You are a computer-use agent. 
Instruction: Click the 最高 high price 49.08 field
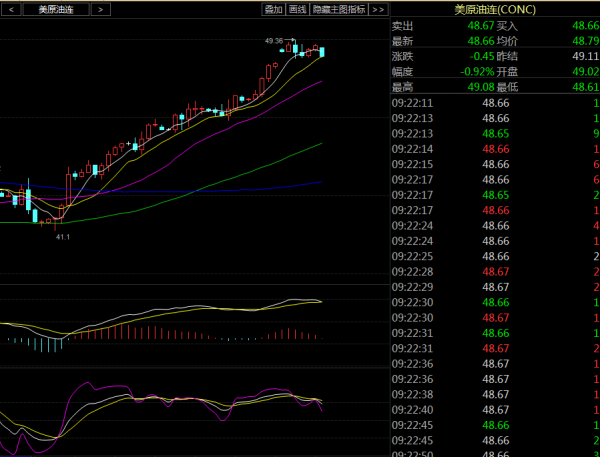(481, 88)
